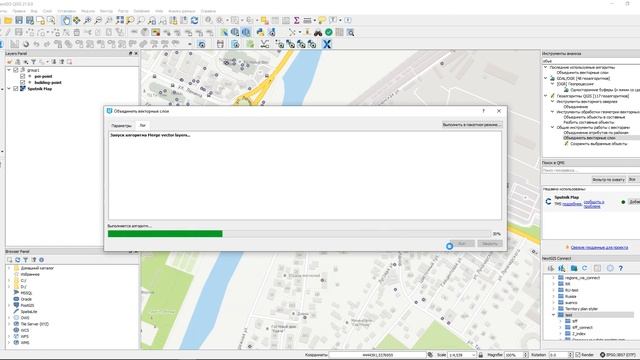The height and width of the screenshot is (360, 640).
Task: Click the green checkmark validation icon
Action: click(x=329, y=32)
